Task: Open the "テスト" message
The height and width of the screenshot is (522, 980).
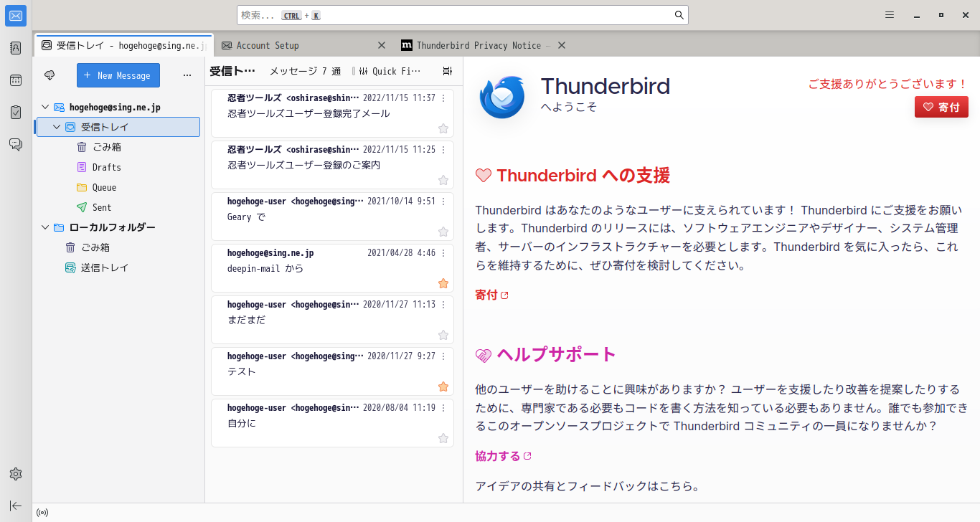Action: click(332, 371)
